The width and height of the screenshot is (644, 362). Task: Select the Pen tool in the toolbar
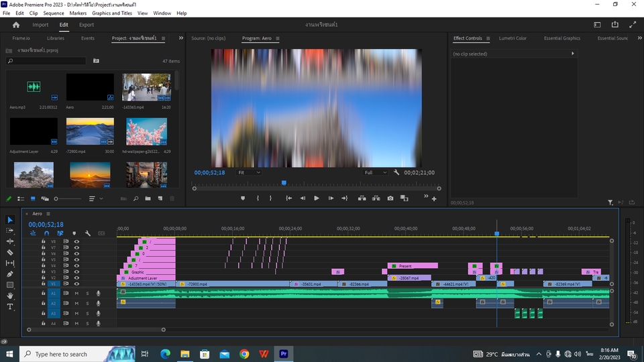(10, 274)
